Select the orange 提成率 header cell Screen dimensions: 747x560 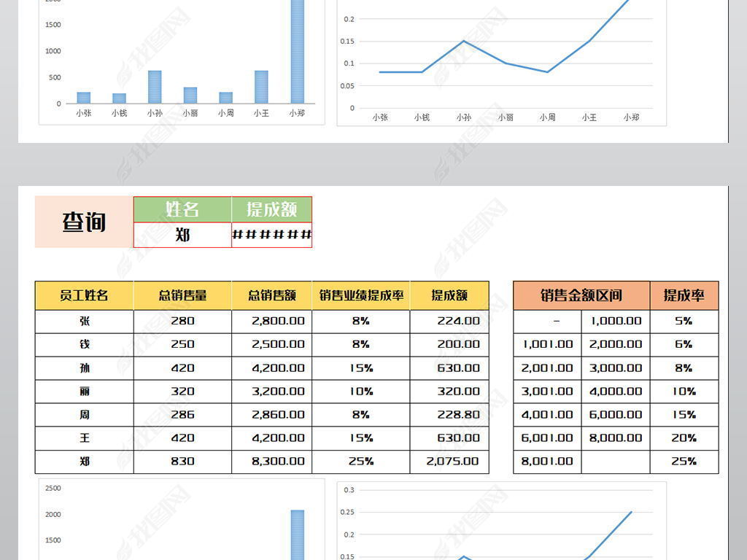click(x=684, y=295)
